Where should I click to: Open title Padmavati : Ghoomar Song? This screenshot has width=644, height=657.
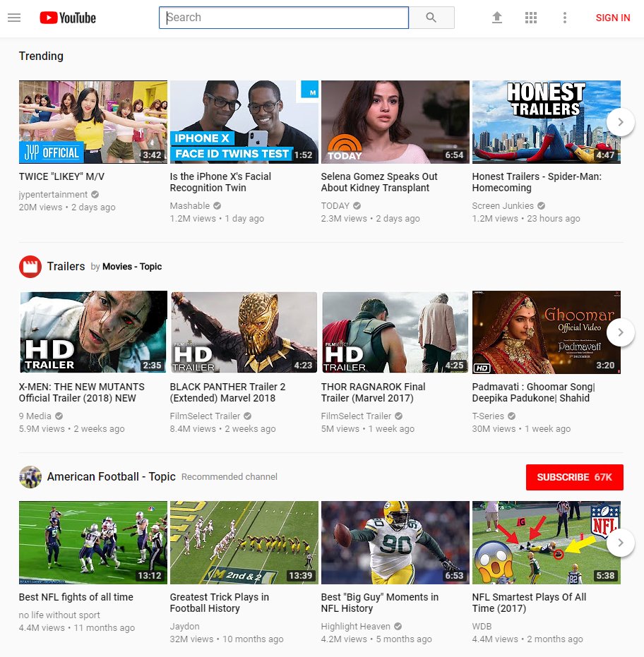pyautogui.click(x=534, y=392)
